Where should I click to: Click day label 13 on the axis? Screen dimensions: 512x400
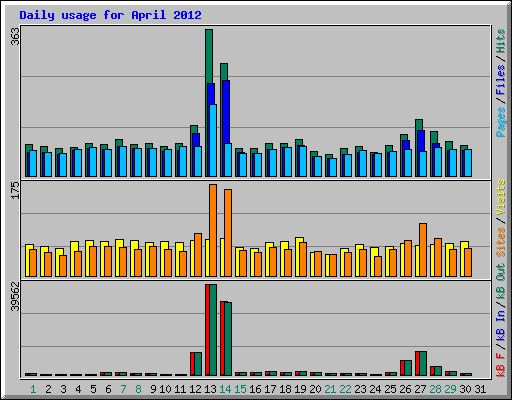pos(210,389)
